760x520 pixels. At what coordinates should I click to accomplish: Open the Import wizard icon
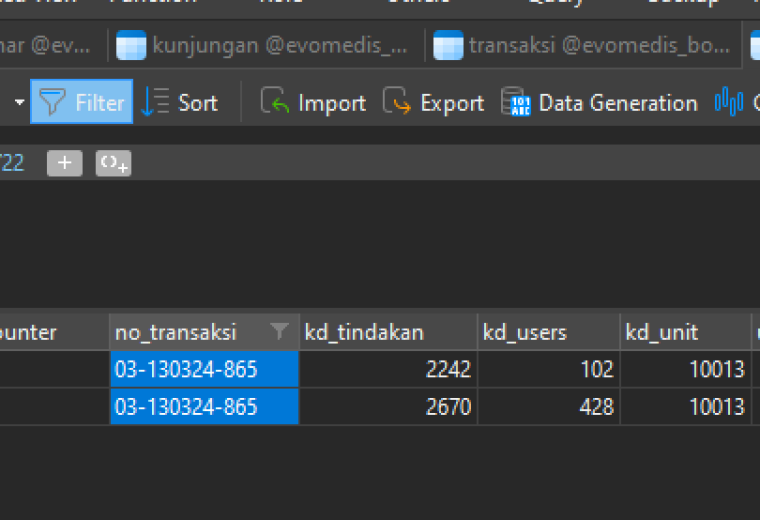[x=274, y=100]
